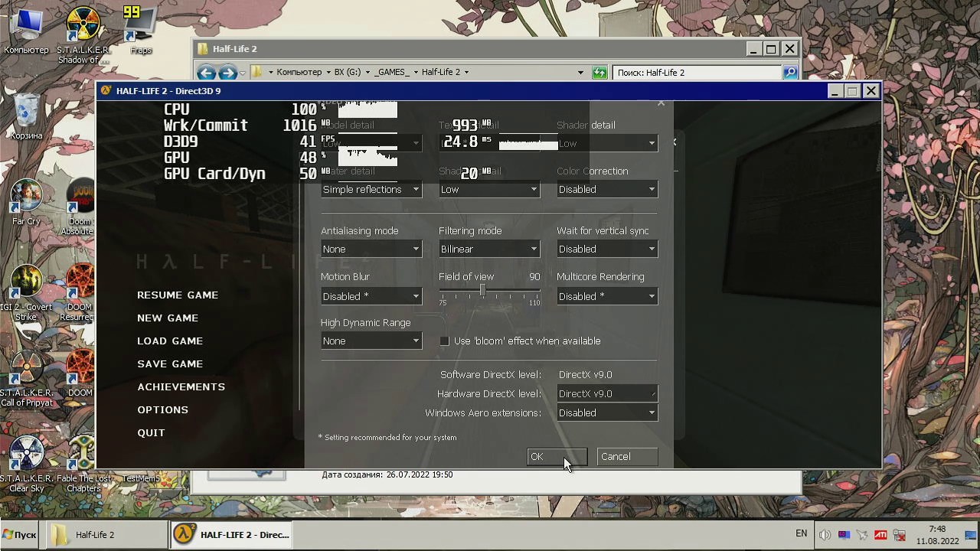The image size is (980, 551).
Task: Click the lambda icon in Half-Life 2 titlebar
Action: [106, 91]
